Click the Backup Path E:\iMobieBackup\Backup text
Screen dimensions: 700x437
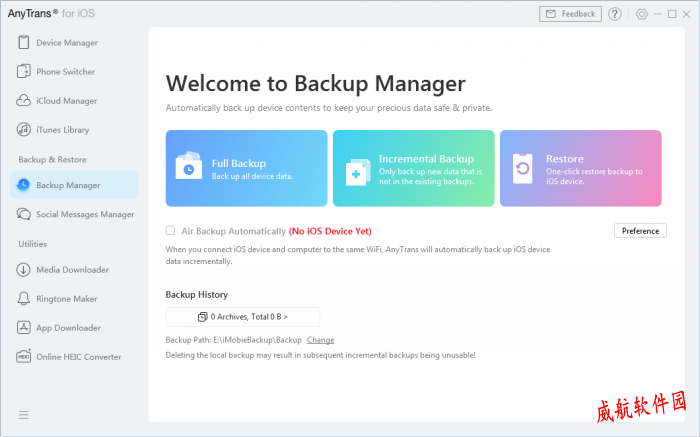point(233,340)
